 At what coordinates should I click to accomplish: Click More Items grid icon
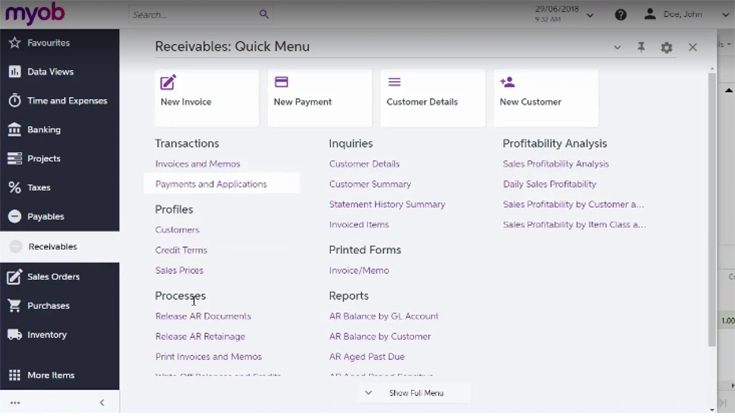pos(15,375)
